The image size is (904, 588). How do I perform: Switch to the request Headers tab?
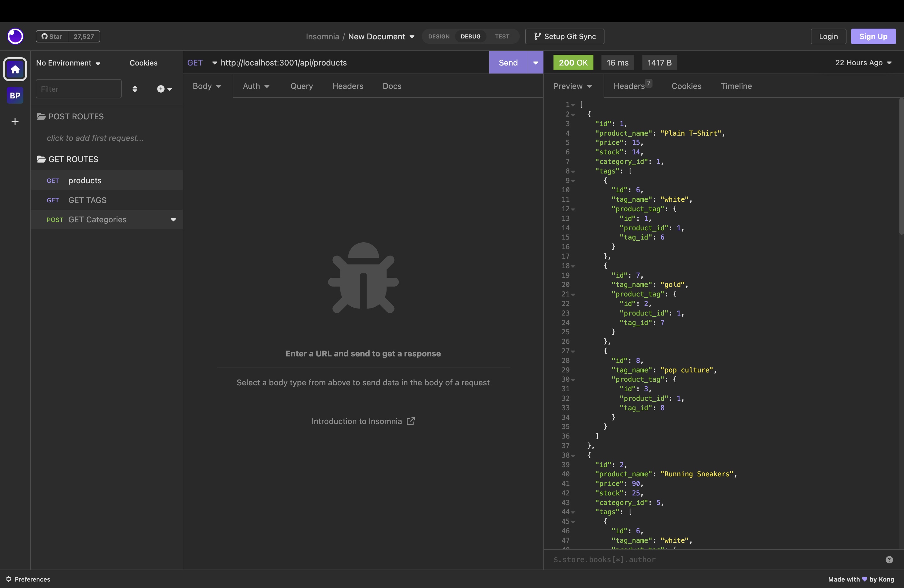(347, 86)
